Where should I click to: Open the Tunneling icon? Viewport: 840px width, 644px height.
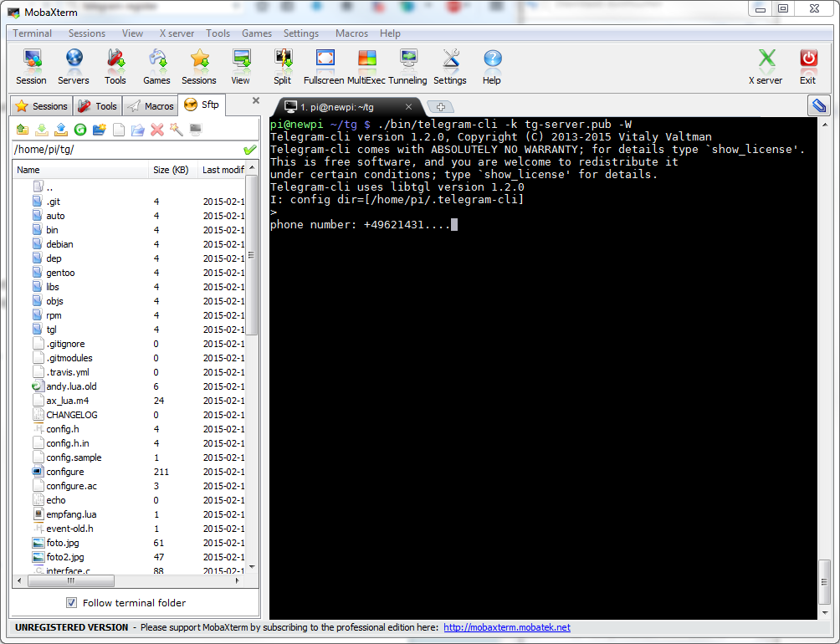click(407, 66)
